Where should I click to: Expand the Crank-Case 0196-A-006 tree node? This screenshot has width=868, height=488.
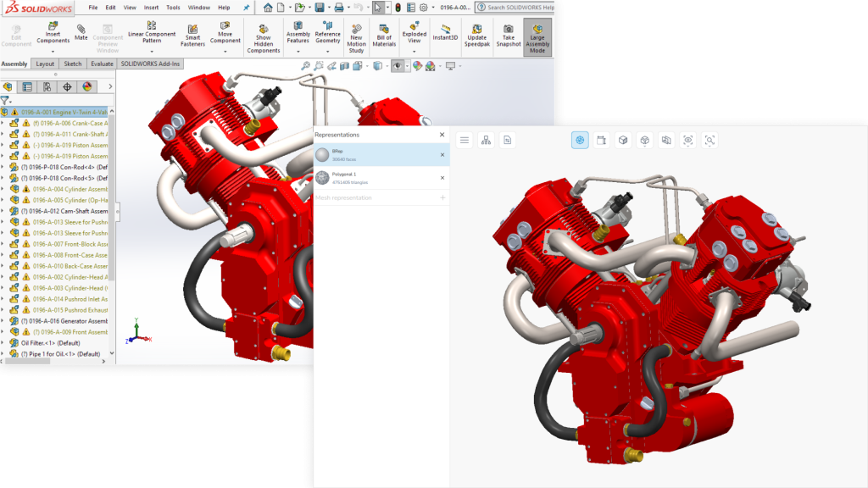tap(3, 123)
